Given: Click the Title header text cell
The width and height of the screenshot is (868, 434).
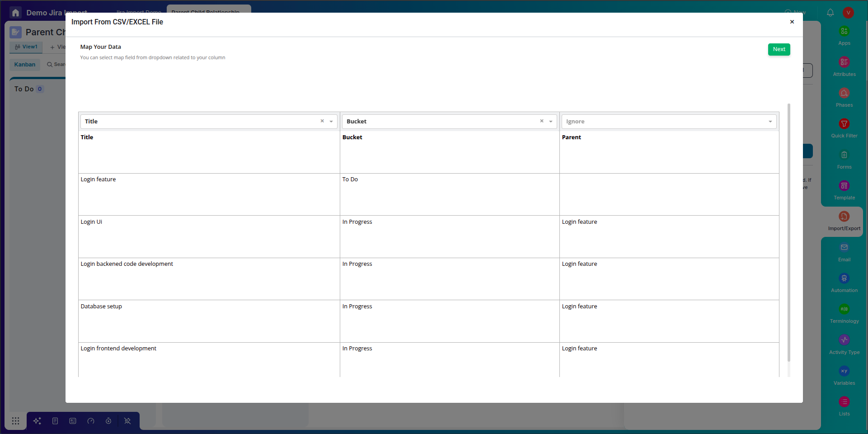Looking at the screenshot, I should coord(209,152).
